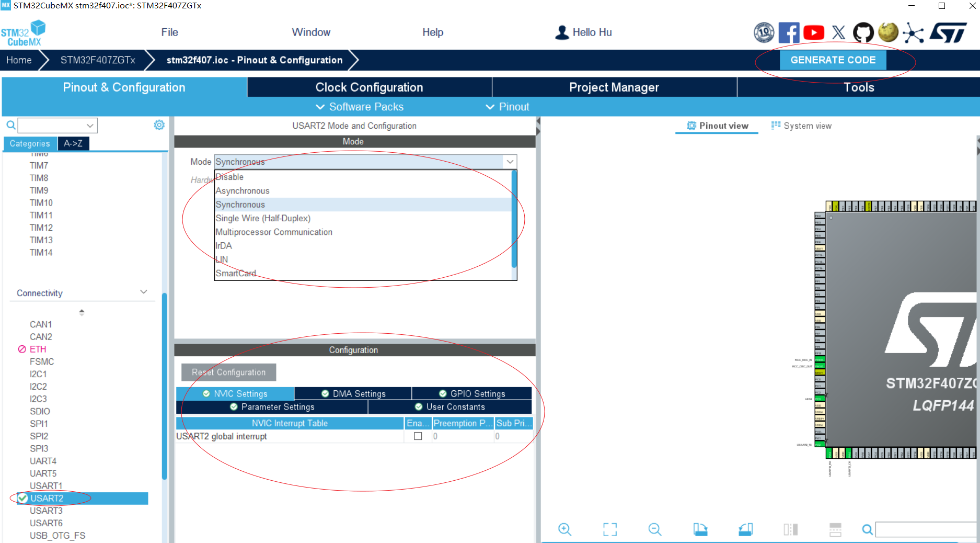Select USB_OTG_FS in the Connectivity list

tap(57, 536)
